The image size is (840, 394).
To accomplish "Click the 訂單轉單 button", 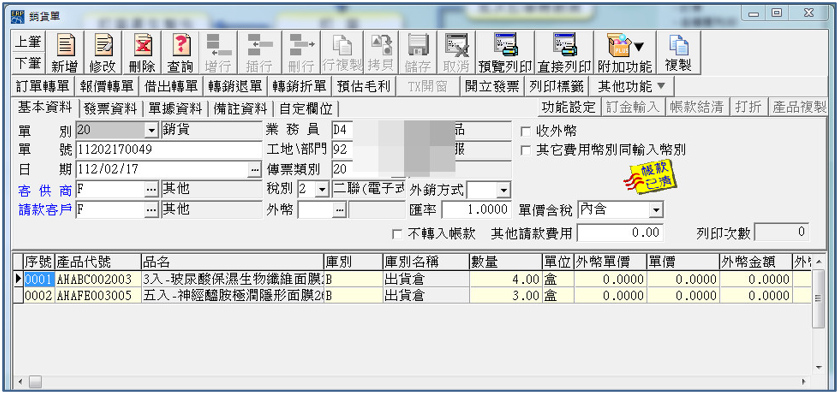I will [43, 86].
